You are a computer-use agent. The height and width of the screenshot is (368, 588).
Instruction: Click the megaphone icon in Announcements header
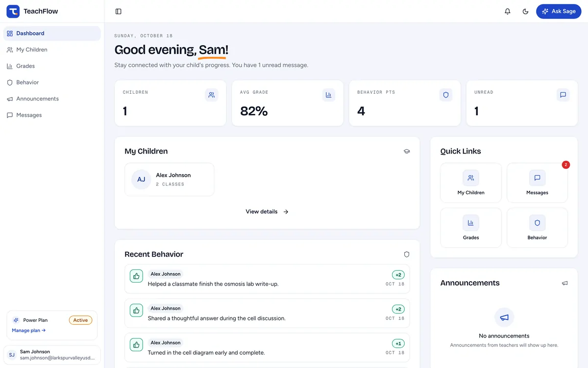564,283
